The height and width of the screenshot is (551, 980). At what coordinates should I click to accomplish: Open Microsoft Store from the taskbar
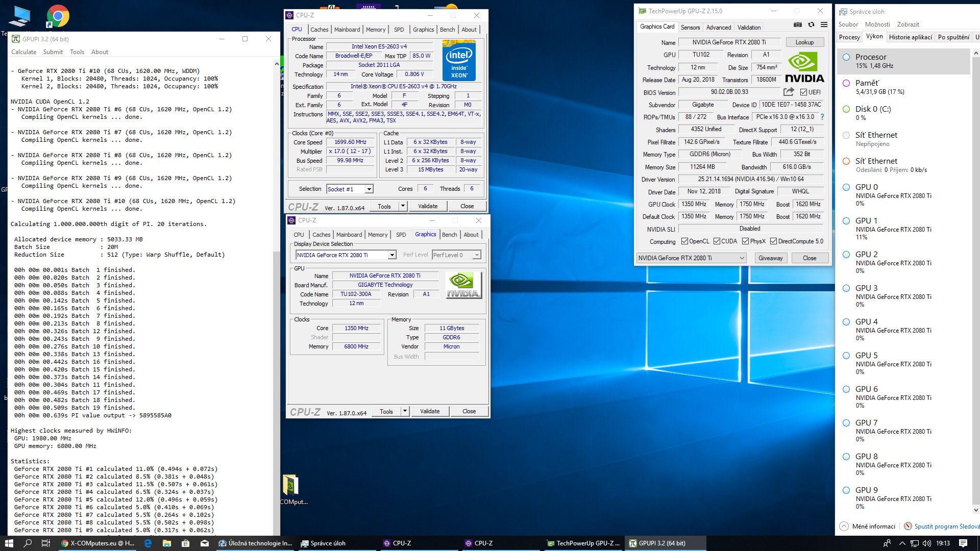pyautogui.click(x=186, y=543)
